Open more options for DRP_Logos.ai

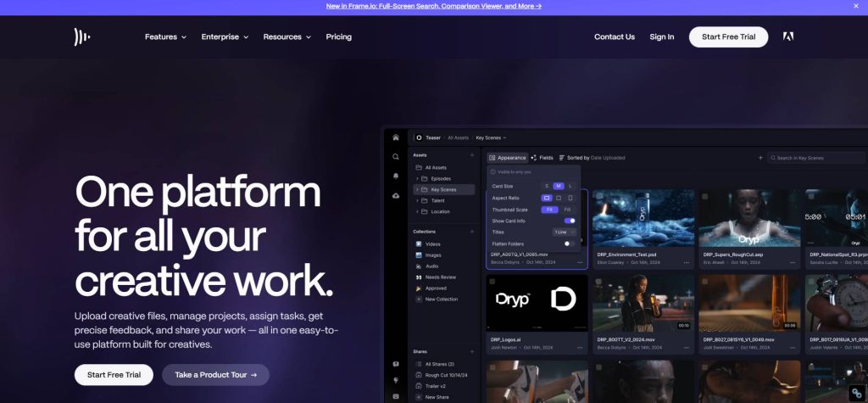[x=580, y=348]
